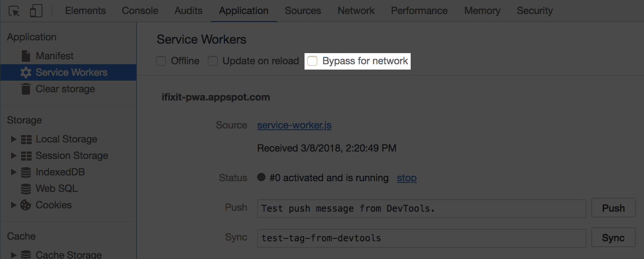Screen dimensions: 644x259
Task: Switch to the Network panel
Action: tap(356, 10)
